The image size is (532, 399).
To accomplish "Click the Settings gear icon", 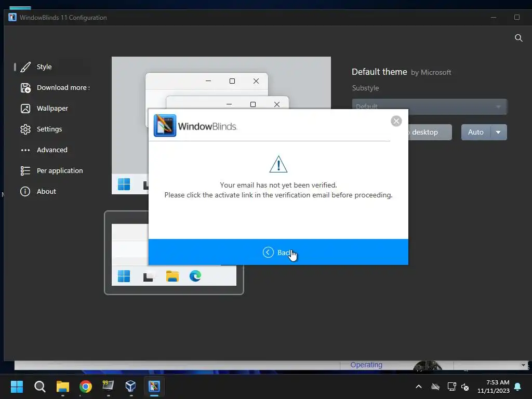I will [25, 129].
